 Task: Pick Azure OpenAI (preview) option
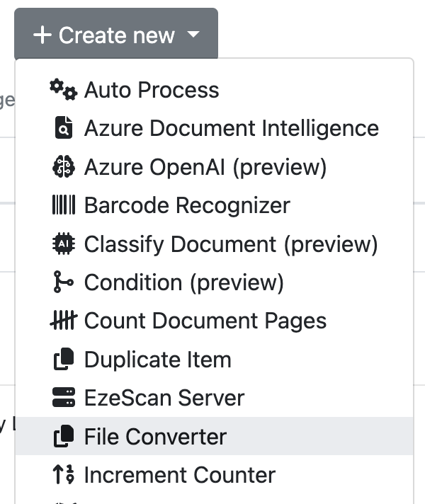click(x=205, y=167)
